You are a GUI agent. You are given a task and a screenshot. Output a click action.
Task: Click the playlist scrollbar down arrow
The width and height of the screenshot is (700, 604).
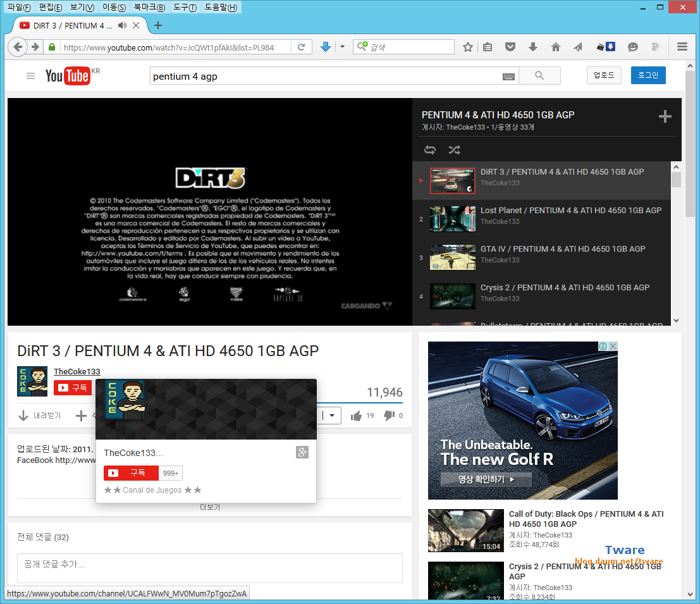click(x=676, y=321)
